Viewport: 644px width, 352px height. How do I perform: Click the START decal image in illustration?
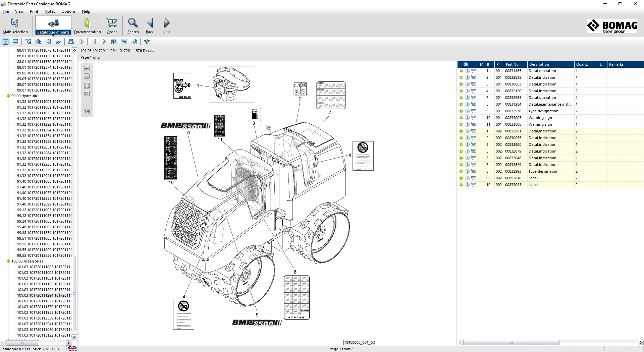182,86
